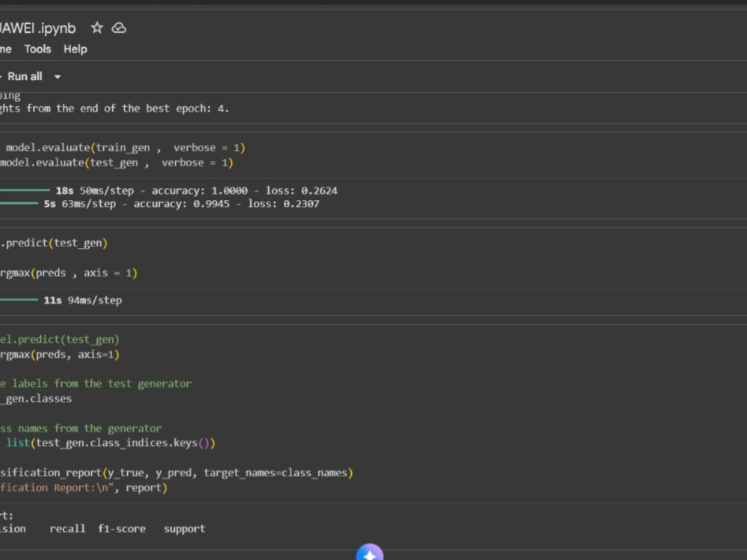Click the list(test_gen.class_indices.keys()) line
The height and width of the screenshot is (560, 747).
tap(111, 444)
